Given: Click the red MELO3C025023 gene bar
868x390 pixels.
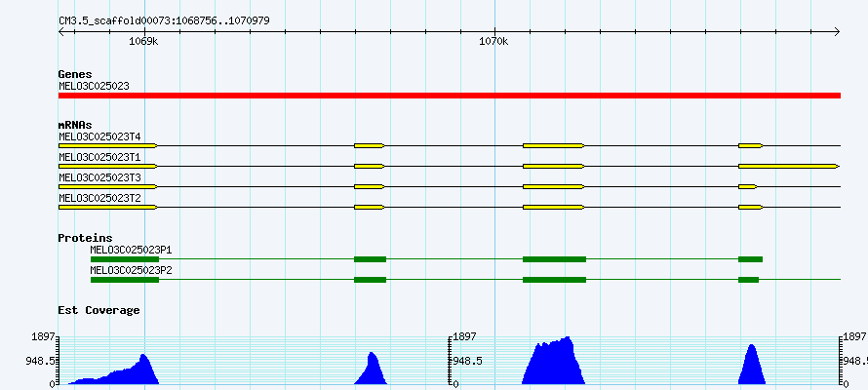Looking at the screenshot, I should [x=450, y=96].
